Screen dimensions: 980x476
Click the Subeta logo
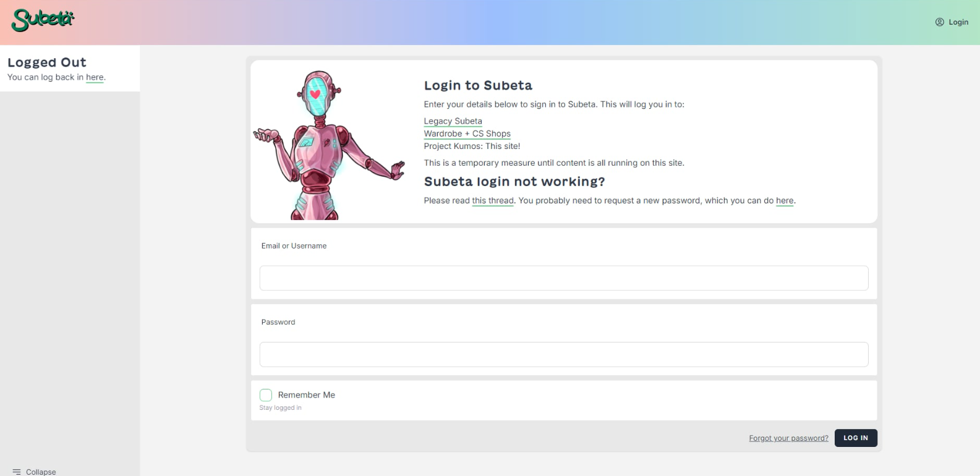(43, 20)
